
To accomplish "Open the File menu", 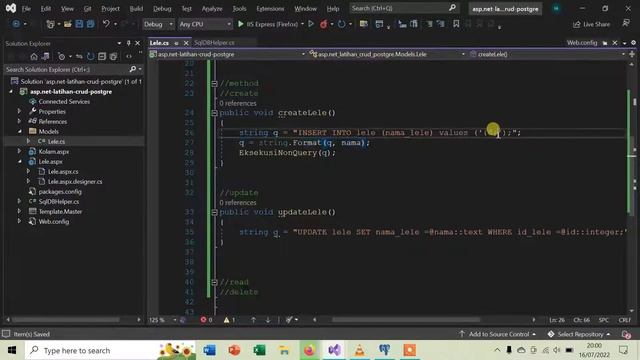I will pyautogui.click(x=26, y=9).
